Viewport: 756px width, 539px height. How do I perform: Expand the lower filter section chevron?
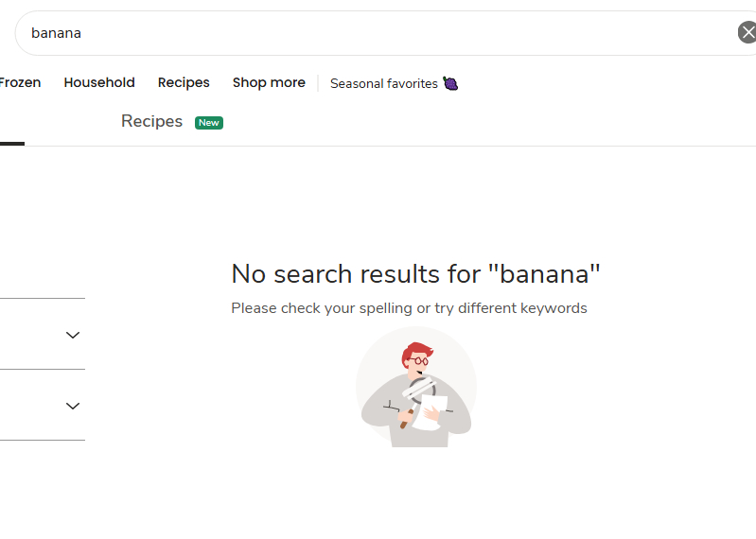point(73,406)
